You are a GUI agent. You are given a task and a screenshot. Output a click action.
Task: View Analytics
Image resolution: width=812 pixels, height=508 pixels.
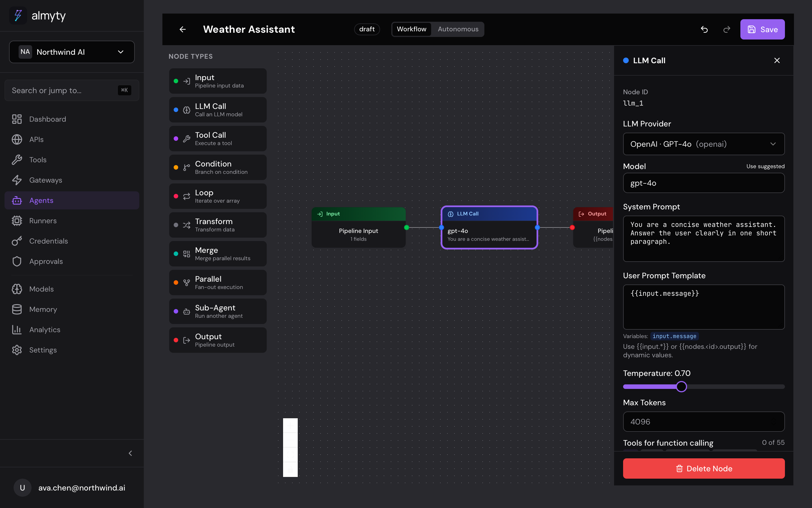(x=72, y=330)
